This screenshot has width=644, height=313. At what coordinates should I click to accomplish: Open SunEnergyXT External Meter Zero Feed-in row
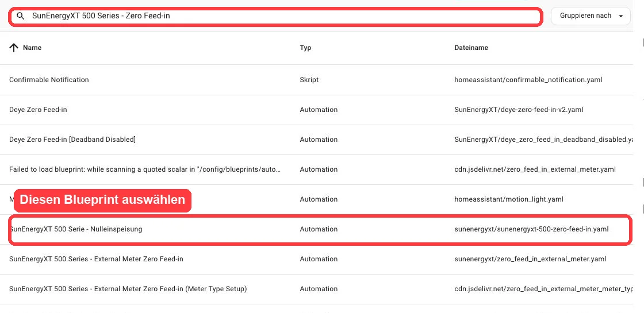(x=316, y=259)
